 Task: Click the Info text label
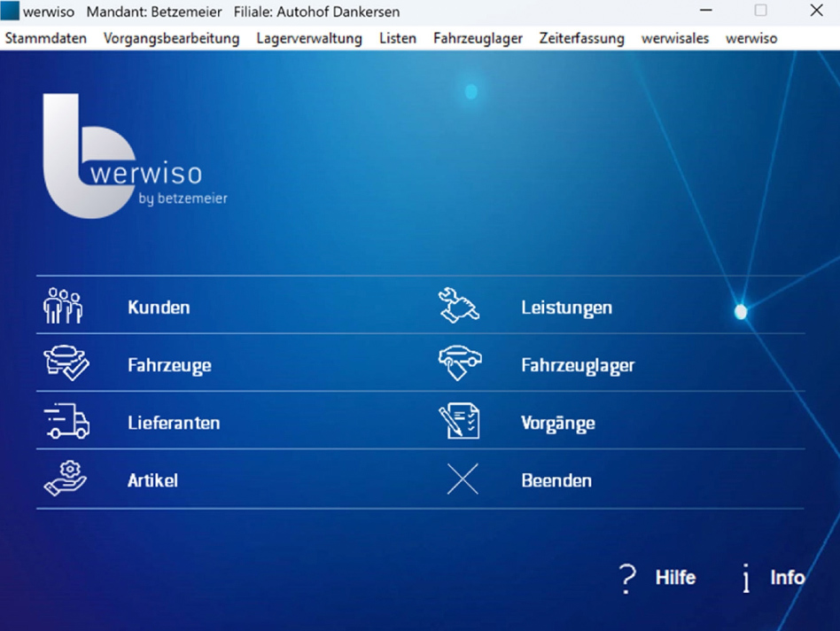788,578
